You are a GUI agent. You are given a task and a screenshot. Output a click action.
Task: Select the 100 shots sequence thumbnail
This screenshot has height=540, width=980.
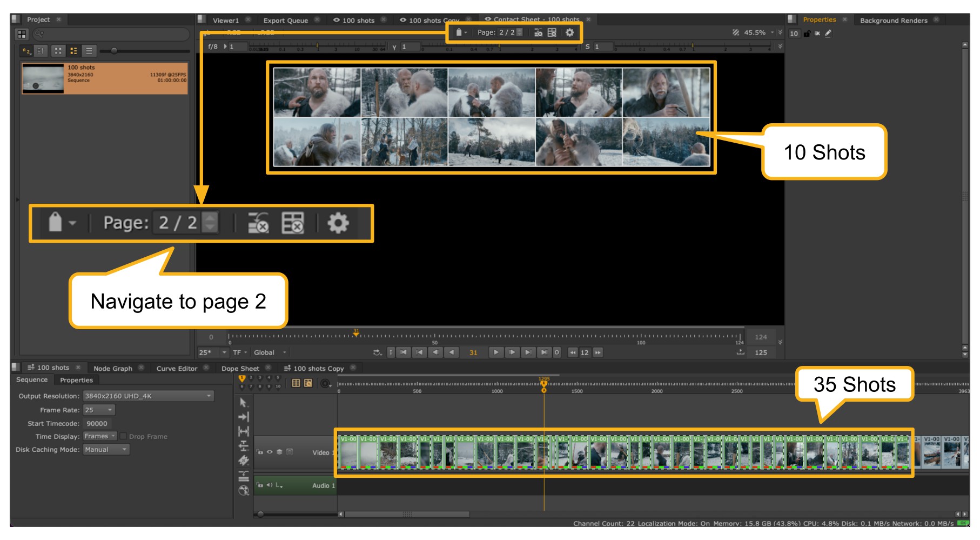click(43, 79)
